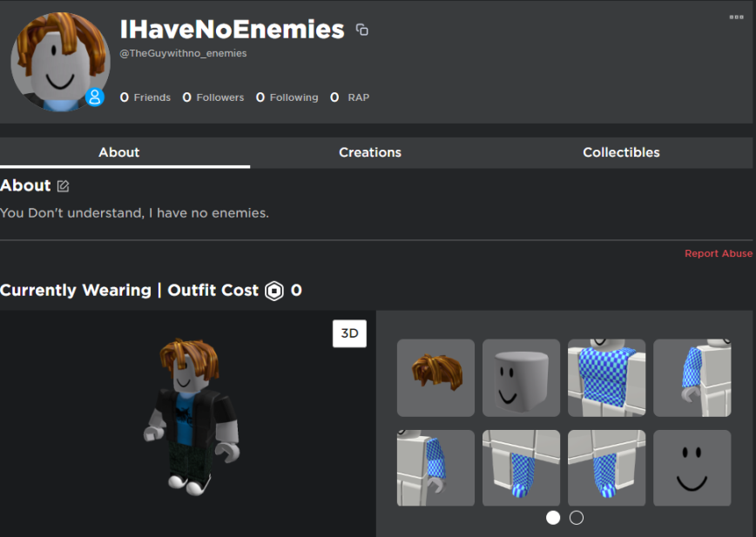The width and height of the screenshot is (756, 537).
Task: Click the Report Abuse link
Action: point(719,253)
